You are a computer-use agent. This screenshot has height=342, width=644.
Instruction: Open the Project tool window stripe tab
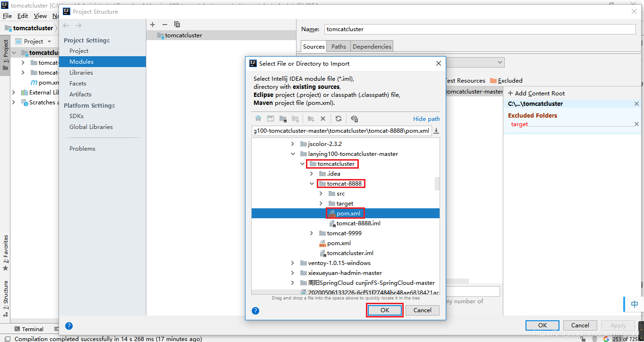click(6, 55)
